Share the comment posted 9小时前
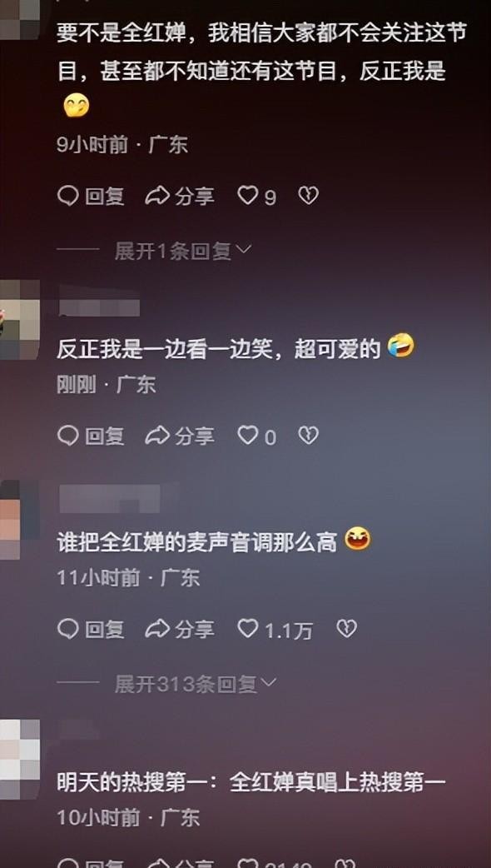This screenshot has height=868, width=491. tap(180, 196)
